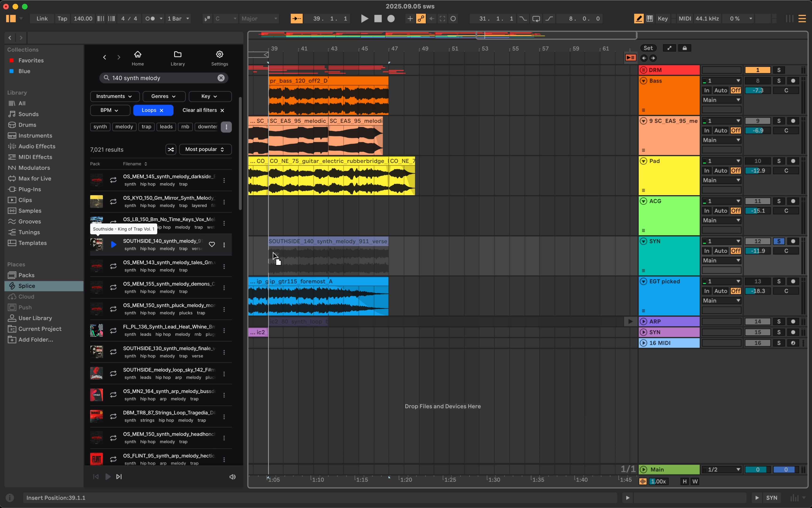Open the hamburger menu in the top right

pyautogui.click(x=802, y=19)
